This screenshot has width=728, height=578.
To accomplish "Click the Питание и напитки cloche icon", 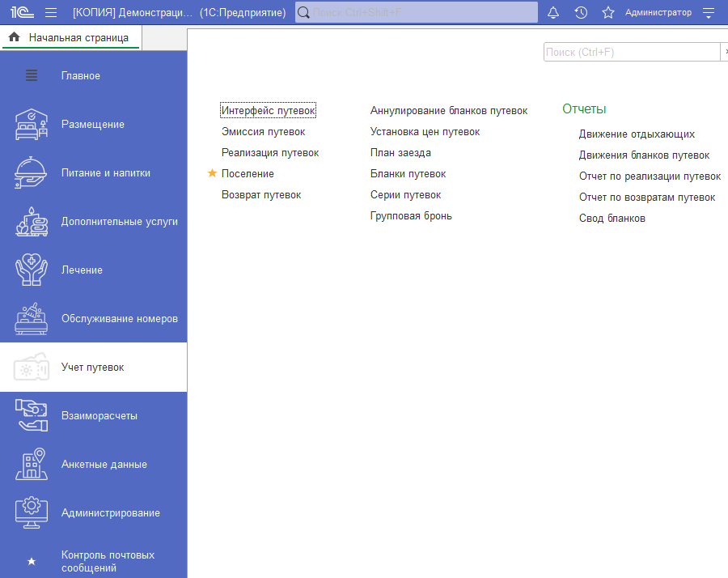I will click(32, 173).
